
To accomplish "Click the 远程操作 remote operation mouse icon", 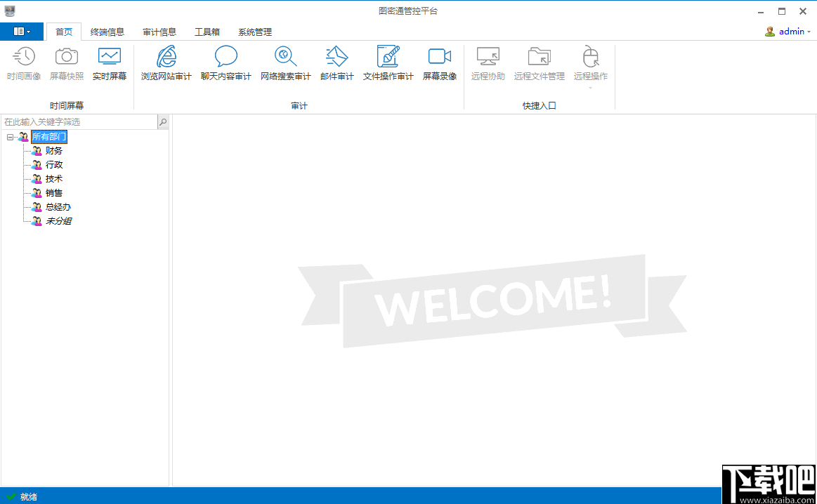I will (590, 56).
